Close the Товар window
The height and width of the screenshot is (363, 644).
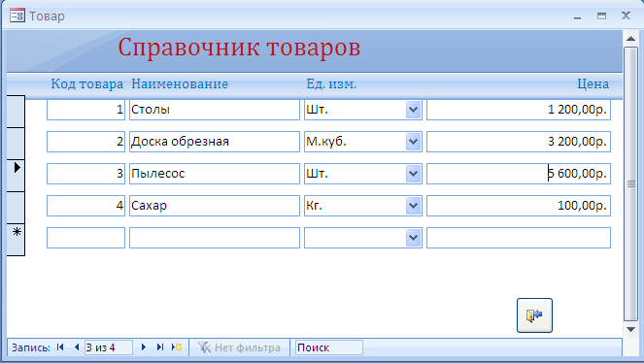click(x=626, y=16)
